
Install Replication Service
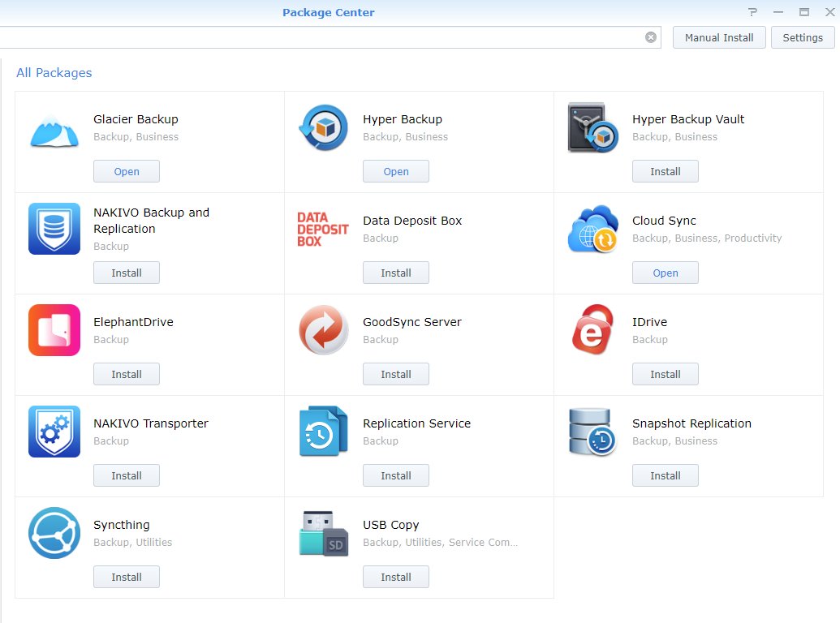tap(396, 476)
